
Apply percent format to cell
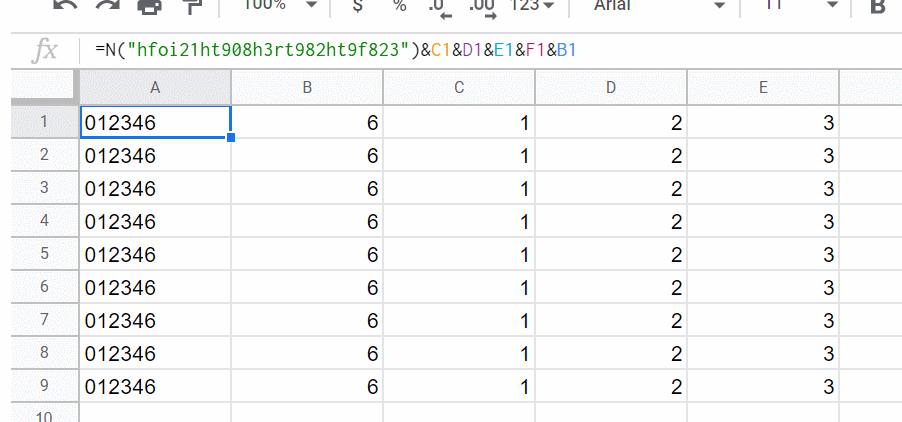(399, 6)
